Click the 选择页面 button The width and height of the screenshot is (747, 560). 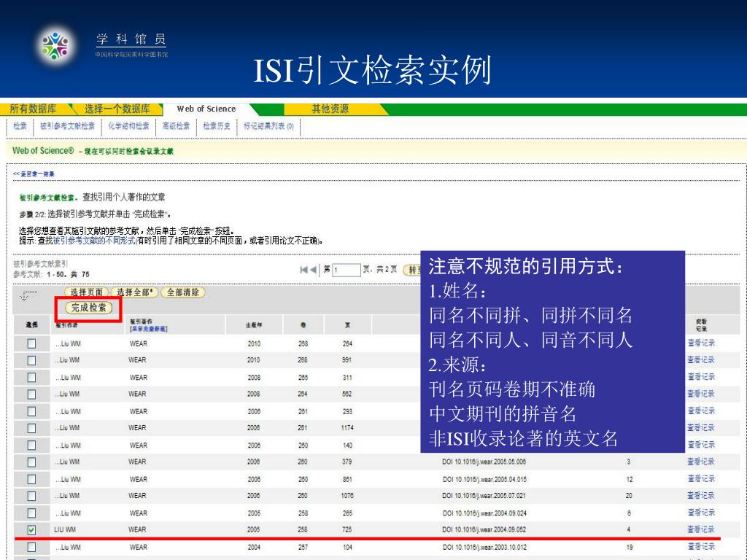[87, 292]
